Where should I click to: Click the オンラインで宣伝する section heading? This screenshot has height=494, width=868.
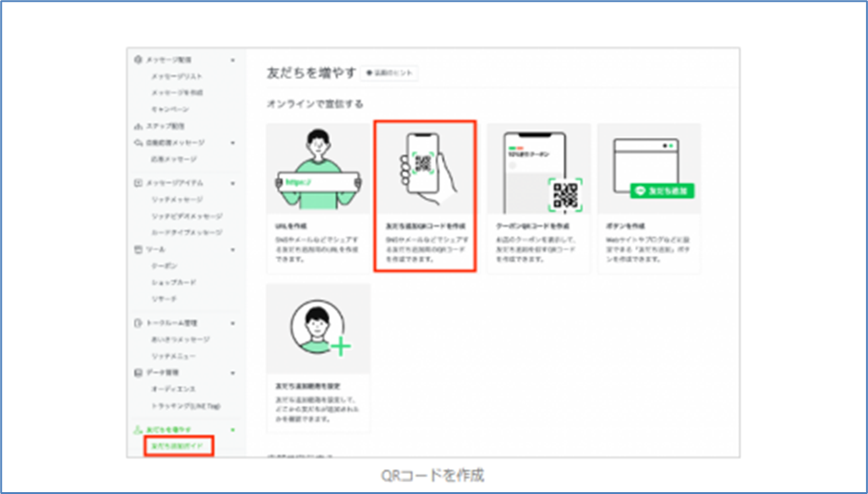pos(315,104)
